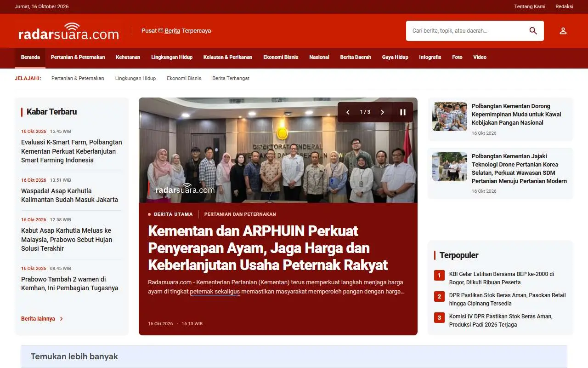Viewport: 588px width, 368px height.
Task: Click the underlined peternak sekaligus link
Action: [215, 292]
